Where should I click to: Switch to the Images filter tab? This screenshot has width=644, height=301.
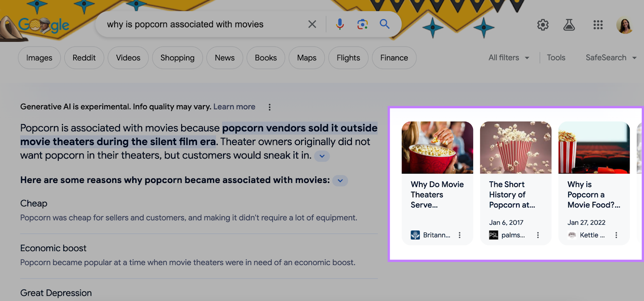(39, 58)
